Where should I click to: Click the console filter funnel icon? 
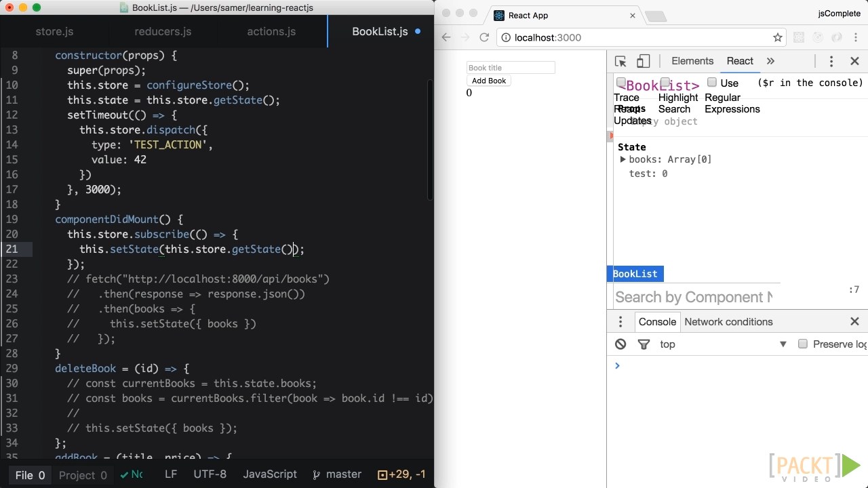(x=644, y=344)
